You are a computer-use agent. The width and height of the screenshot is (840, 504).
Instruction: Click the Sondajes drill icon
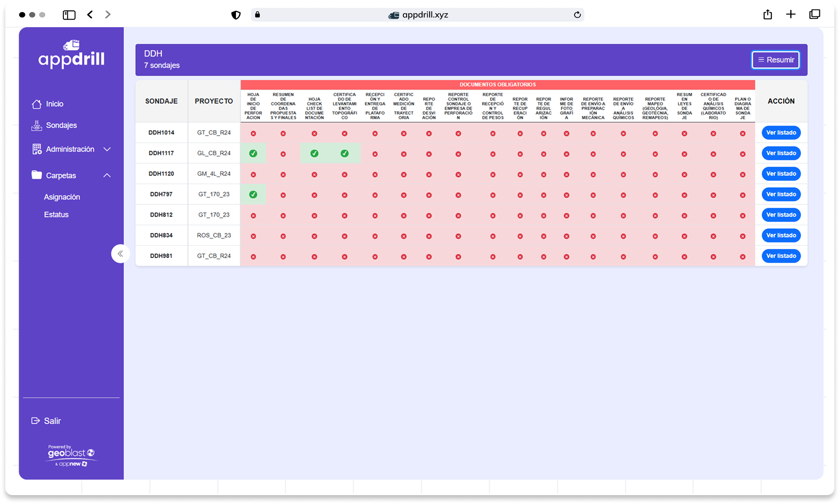[x=37, y=126]
